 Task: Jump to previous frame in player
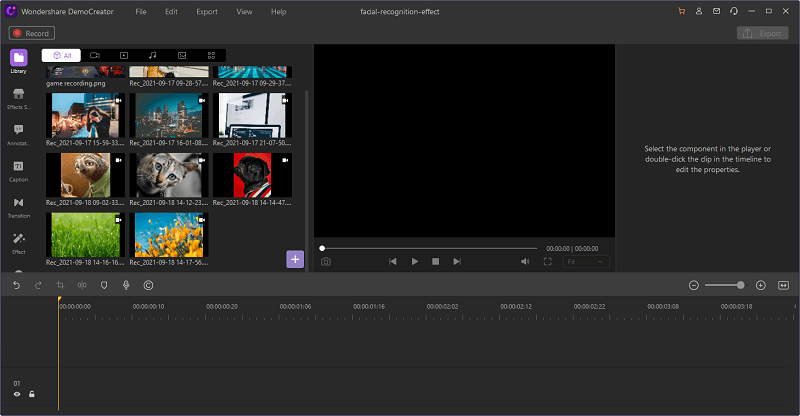coord(392,261)
